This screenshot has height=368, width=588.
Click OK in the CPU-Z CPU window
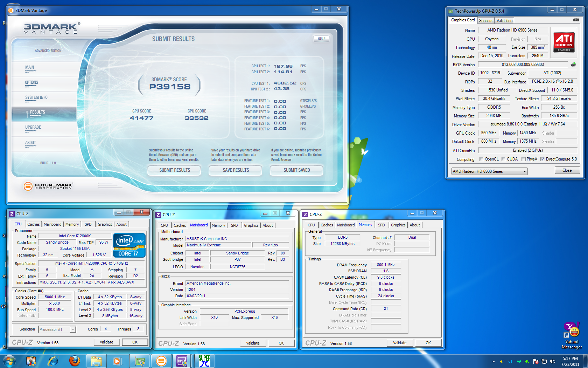pyautogui.click(x=135, y=342)
